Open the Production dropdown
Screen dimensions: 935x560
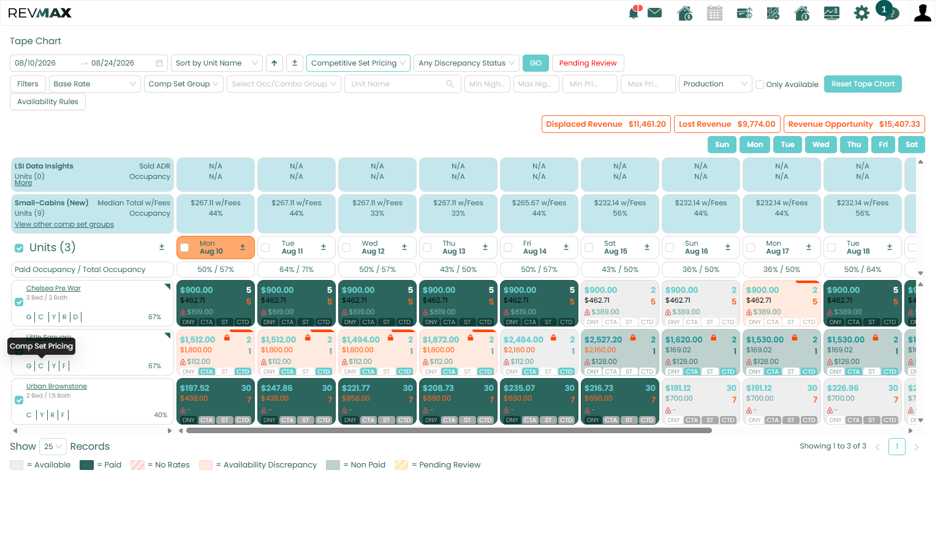pos(715,84)
